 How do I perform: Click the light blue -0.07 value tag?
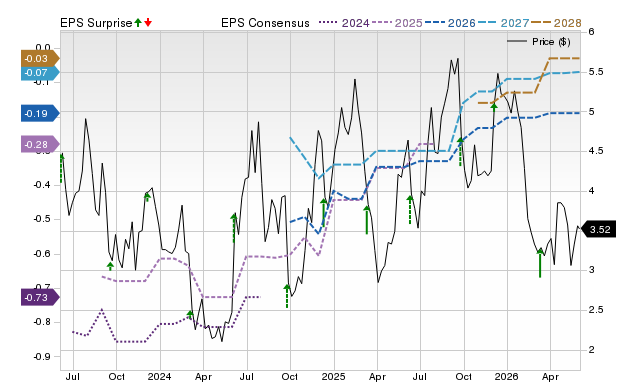[40, 73]
